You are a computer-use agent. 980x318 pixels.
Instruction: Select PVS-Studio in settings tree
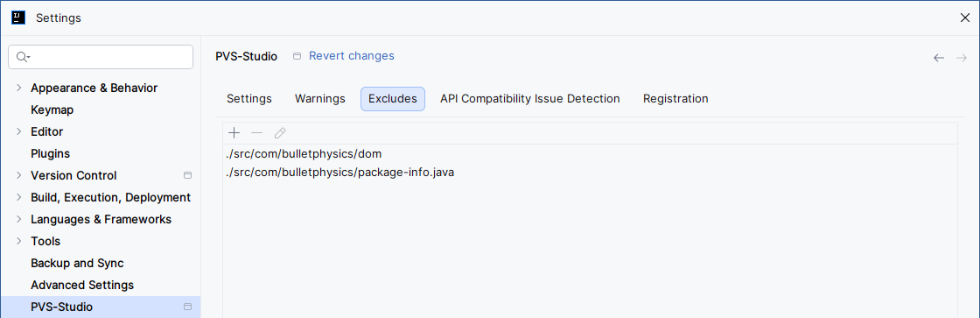pyautogui.click(x=100, y=307)
